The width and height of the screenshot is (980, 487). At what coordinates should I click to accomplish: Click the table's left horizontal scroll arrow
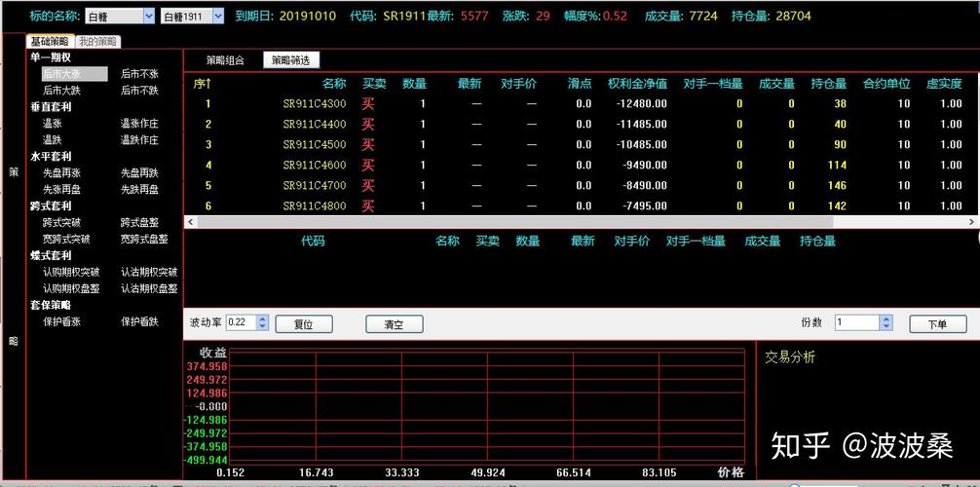coord(190,222)
